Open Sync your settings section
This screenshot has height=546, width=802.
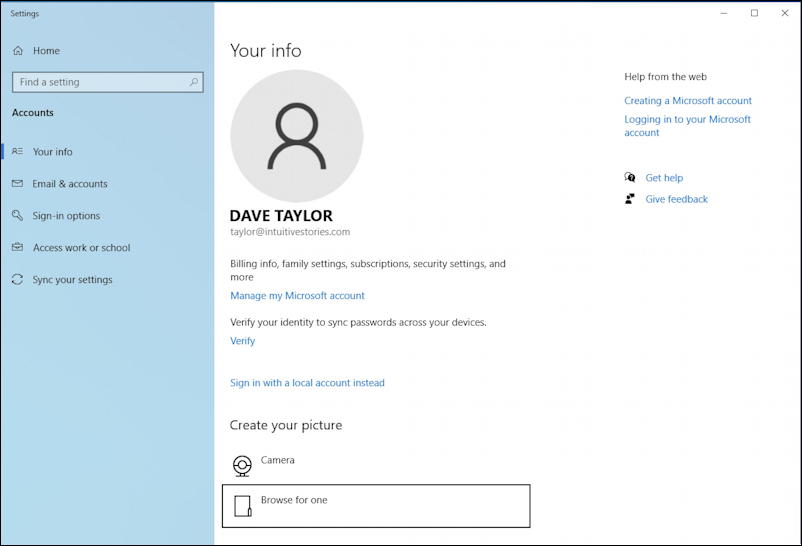(x=72, y=280)
